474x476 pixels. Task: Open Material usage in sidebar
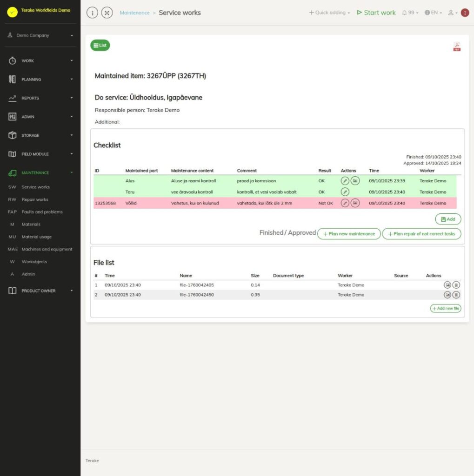coord(37,237)
